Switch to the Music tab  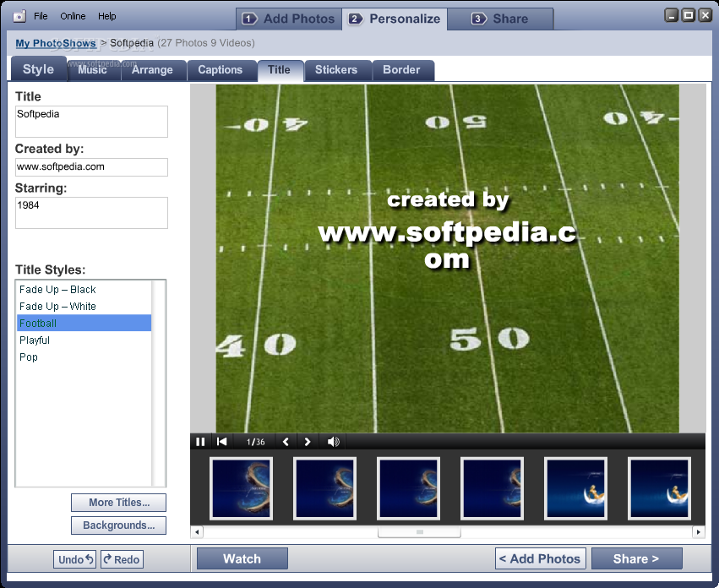[x=93, y=70]
